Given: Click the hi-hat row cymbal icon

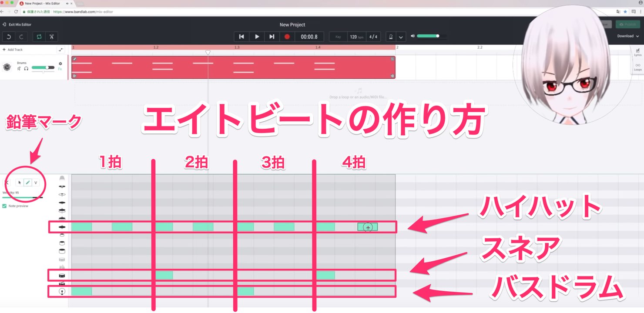Looking at the screenshot, I should coord(62,227).
